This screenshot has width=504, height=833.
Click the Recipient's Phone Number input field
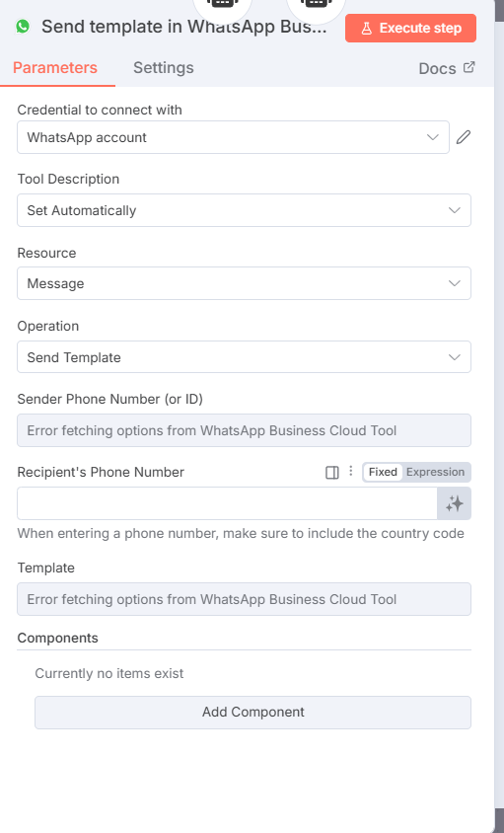pyautogui.click(x=227, y=503)
